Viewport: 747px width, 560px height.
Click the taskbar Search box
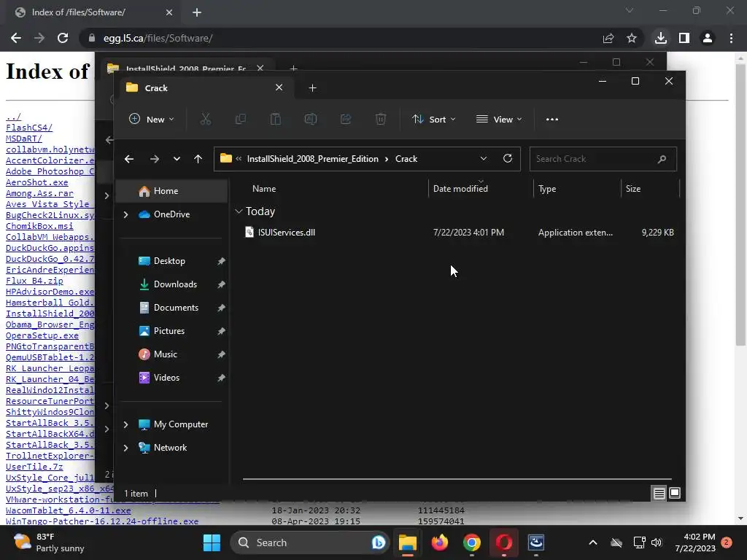tap(309, 542)
